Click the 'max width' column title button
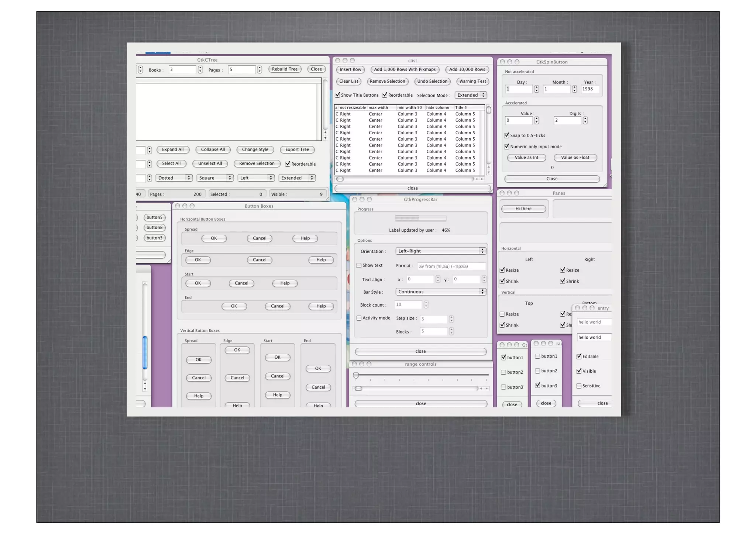The height and width of the screenshot is (534, 756). click(x=378, y=107)
